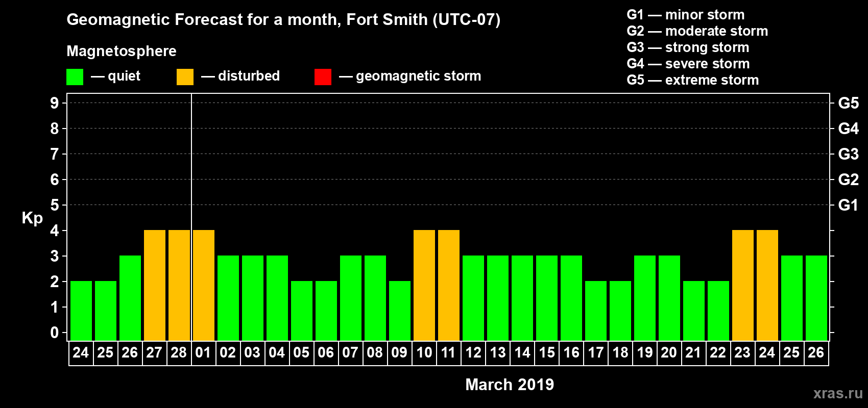This screenshot has height=408, width=868.
Task: Click the green bar for March 05
Action: point(302,311)
